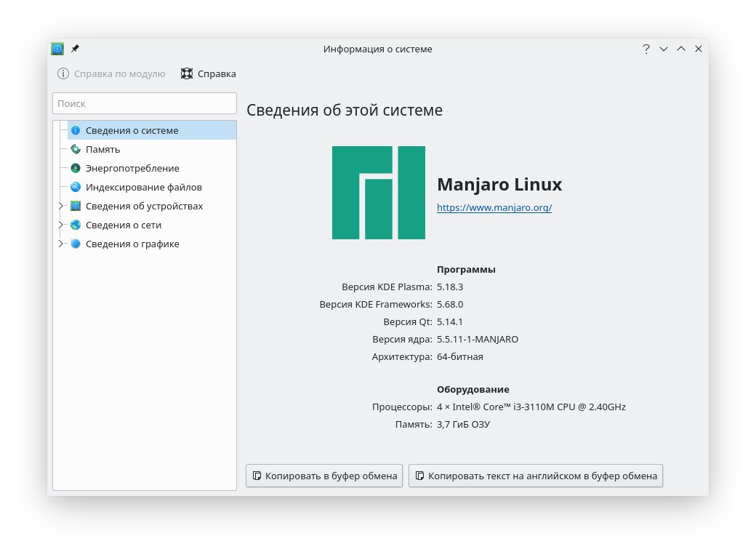Click the KDE Plasma version value 5.18.3
Image resolution: width=756 pixels, height=552 pixels.
[450, 287]
